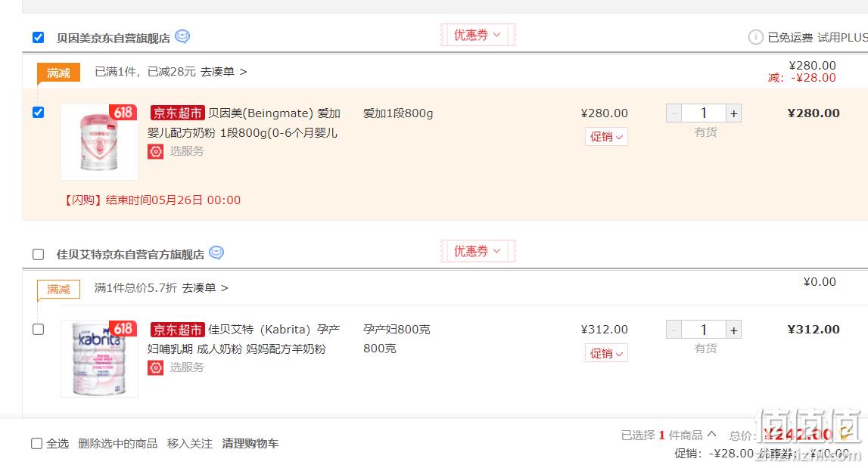This screenshot has width=868, height=468.
Task: Decrease quantity of Kabrita item
Action: 674,330
